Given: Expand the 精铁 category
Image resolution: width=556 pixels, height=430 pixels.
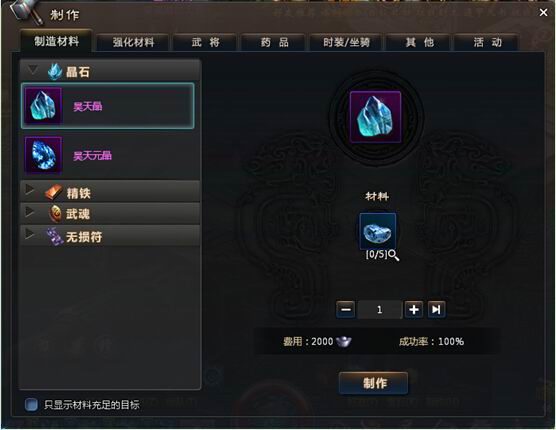Looking at the screenshot, I should pyautogui.click(x=110, y=192).
